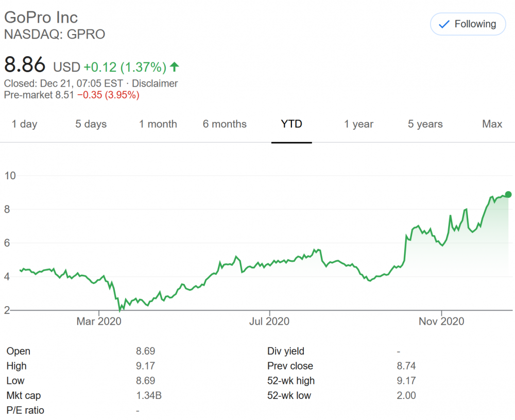This screenshot has height=420, width=515.
Task: Click the Nov 2020 label on the chart axis
Action: coord(441,322)
